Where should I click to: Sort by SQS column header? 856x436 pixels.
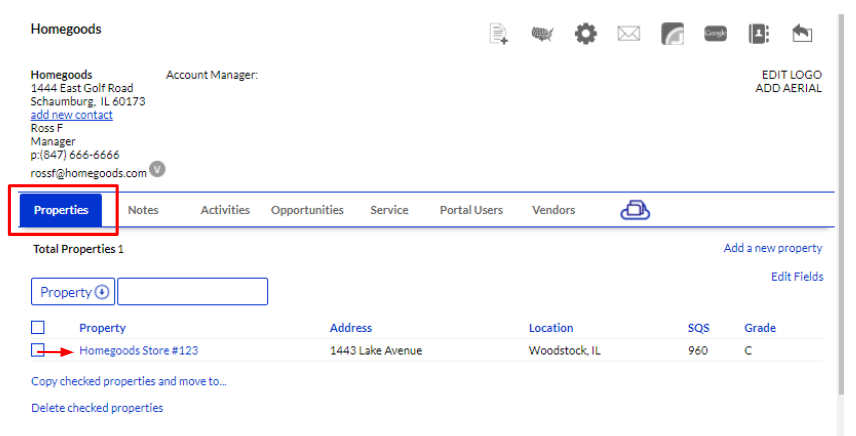[698, 328]
